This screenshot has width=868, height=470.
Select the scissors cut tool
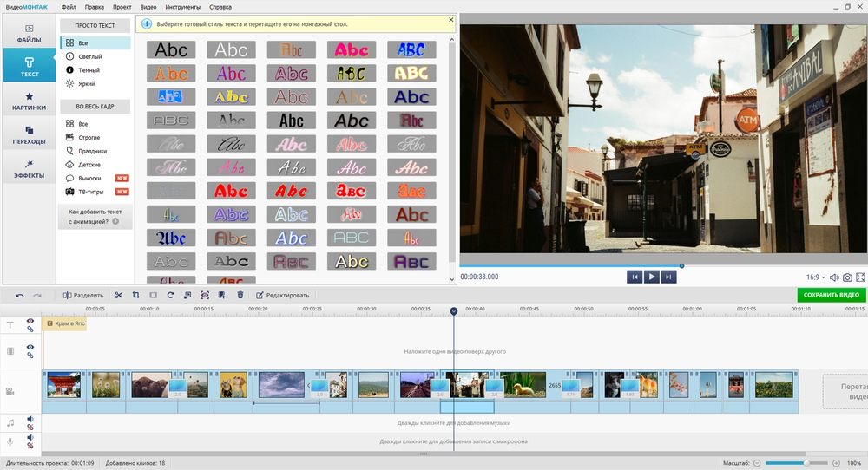pos(118,296)
